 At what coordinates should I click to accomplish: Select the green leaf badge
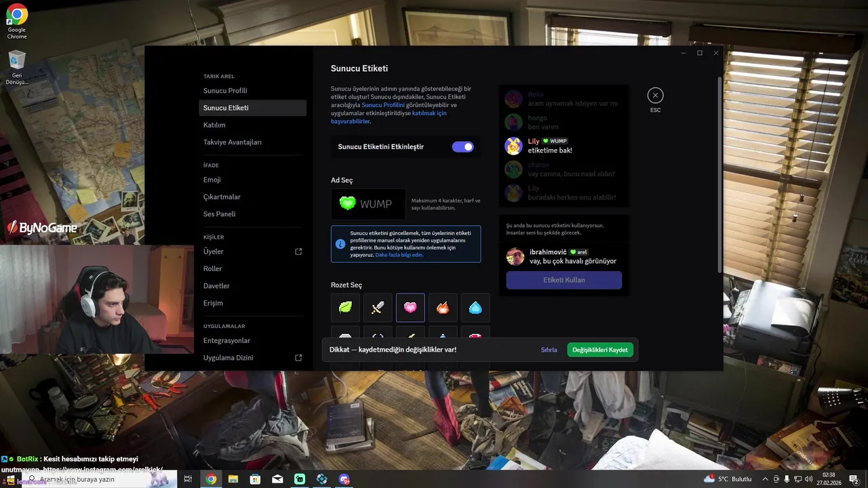345,308
